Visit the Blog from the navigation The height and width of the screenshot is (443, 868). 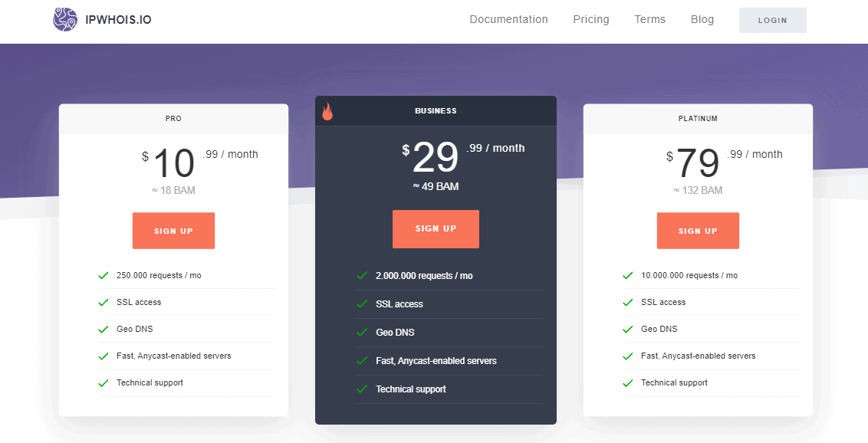pyautogui.click(x=702, y=19)
